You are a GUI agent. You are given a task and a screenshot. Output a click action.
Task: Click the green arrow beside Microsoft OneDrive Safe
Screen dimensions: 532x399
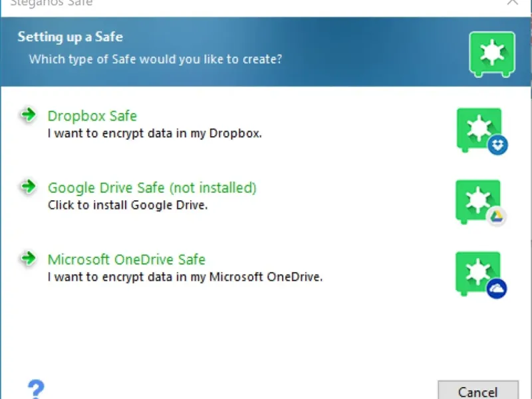(27, 259)
